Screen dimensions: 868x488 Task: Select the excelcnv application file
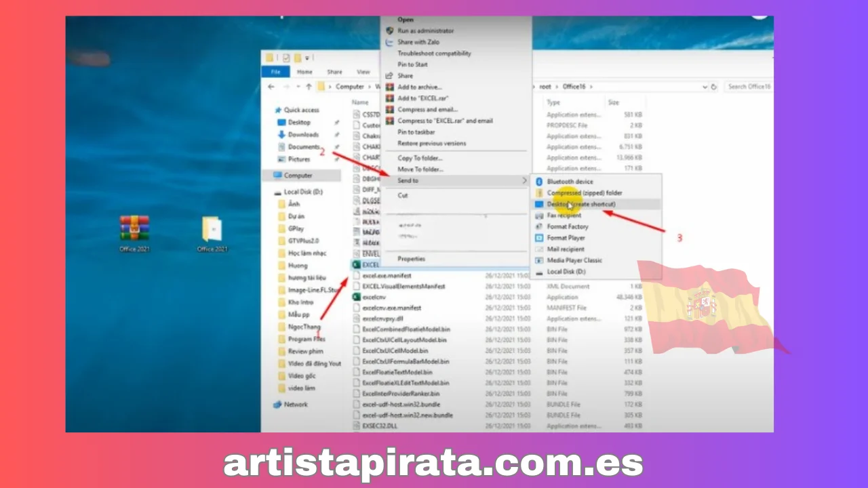tap(374, 297)
